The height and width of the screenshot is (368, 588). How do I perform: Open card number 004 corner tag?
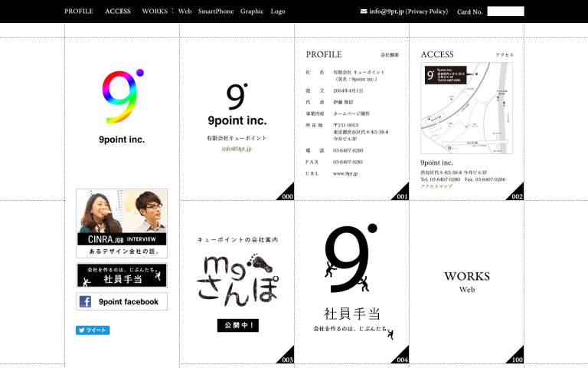(x=401, y=356)
